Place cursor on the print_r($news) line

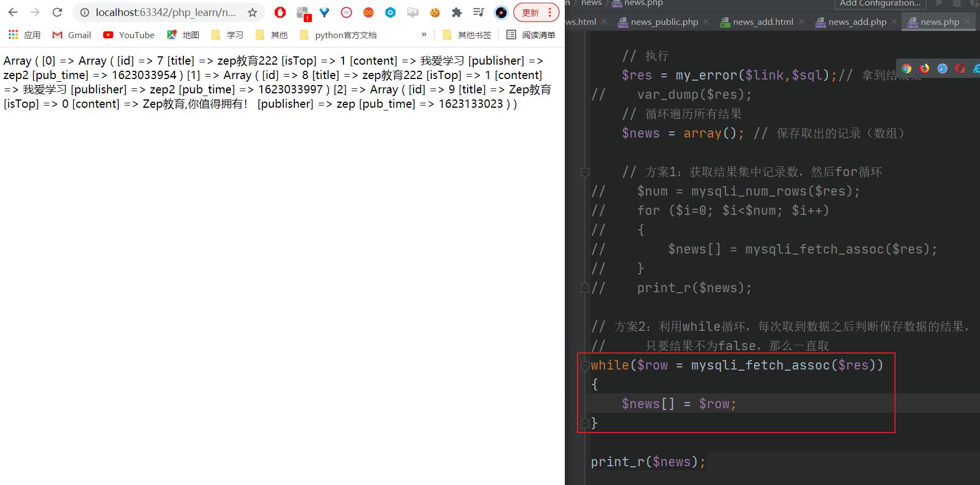648,462
